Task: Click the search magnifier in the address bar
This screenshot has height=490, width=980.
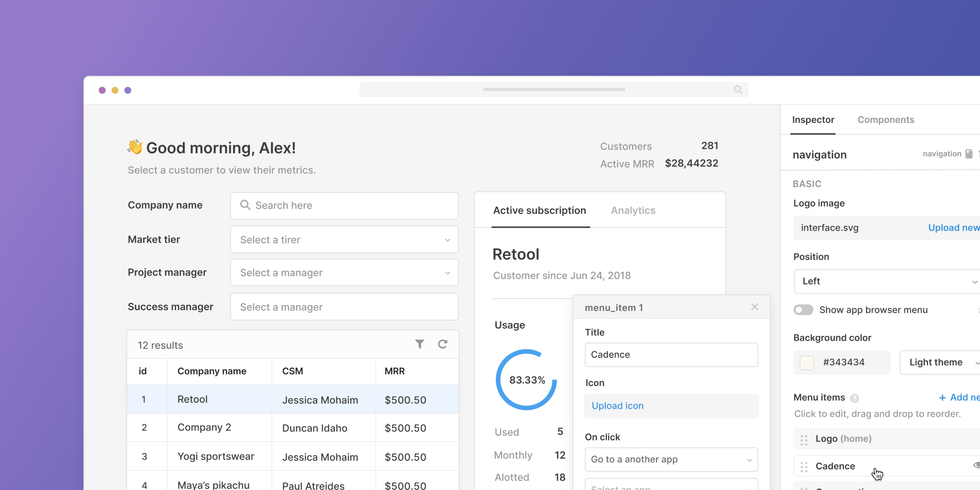Action: click(x=738, y=89)
